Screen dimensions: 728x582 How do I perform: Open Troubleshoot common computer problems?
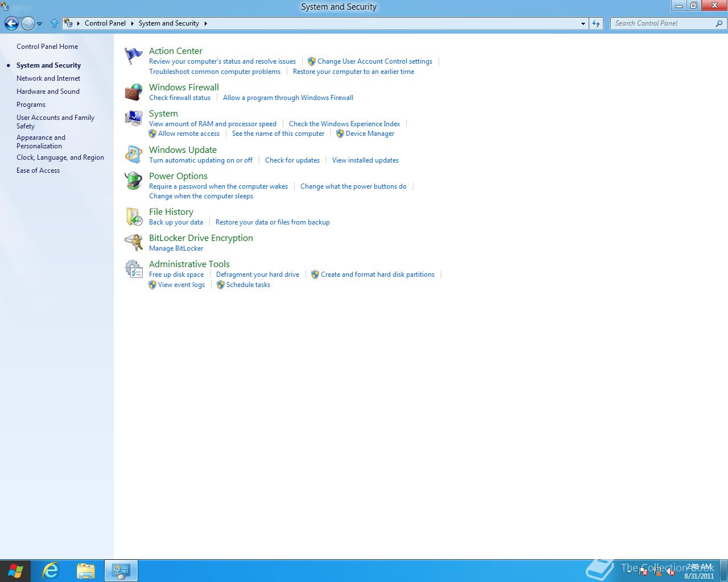[x=214, y=72]
